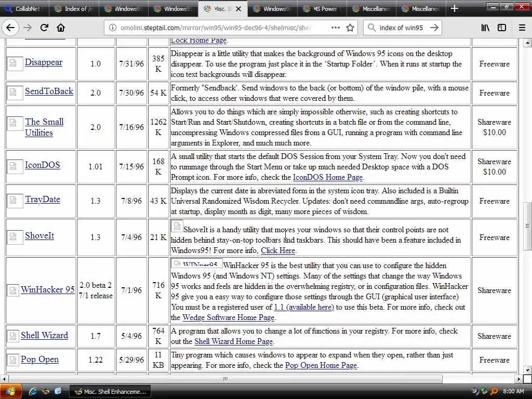532x399 pixels.
Task: Click the magnifier tray icon beside the clock
Action: click(x=495, y=392)
